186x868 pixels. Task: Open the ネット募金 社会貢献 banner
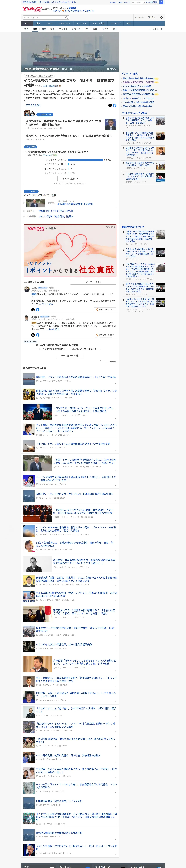70,250
